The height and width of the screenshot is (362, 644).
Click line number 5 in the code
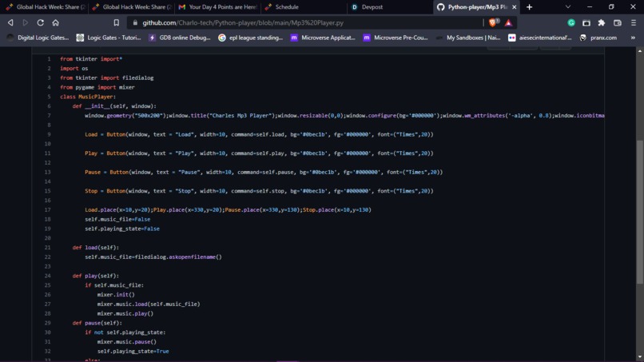point(49,97)
